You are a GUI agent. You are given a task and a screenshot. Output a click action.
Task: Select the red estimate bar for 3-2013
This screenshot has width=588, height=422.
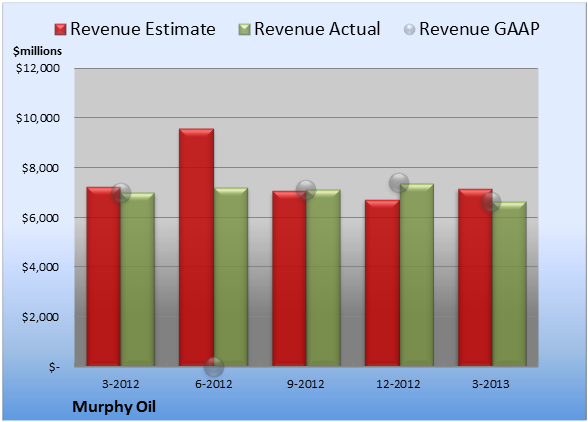tap(475, 278)
